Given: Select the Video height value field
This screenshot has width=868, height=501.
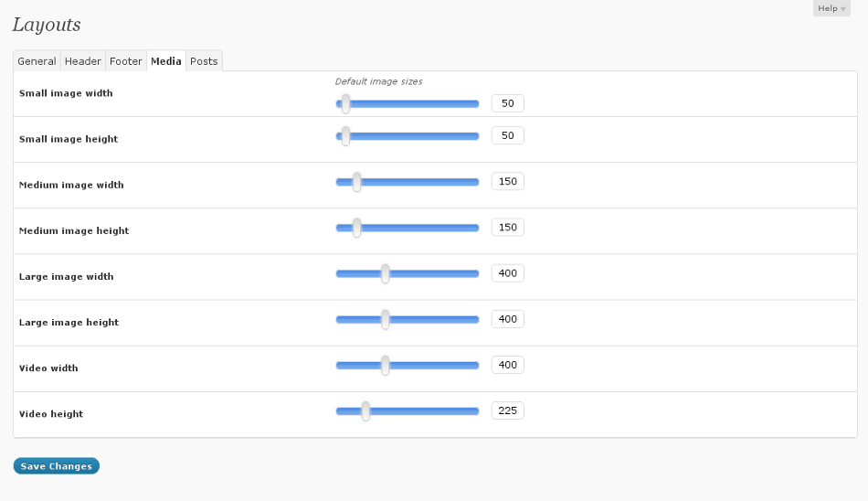Looking at the screenshot, I should click(x=508, y=410).
